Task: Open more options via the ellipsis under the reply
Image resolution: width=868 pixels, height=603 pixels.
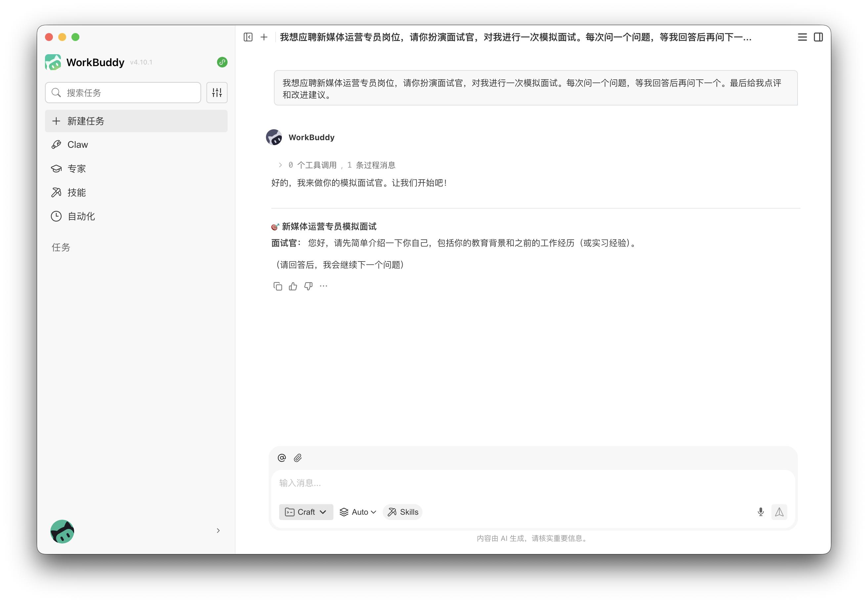Action: [x=323, y=286]
